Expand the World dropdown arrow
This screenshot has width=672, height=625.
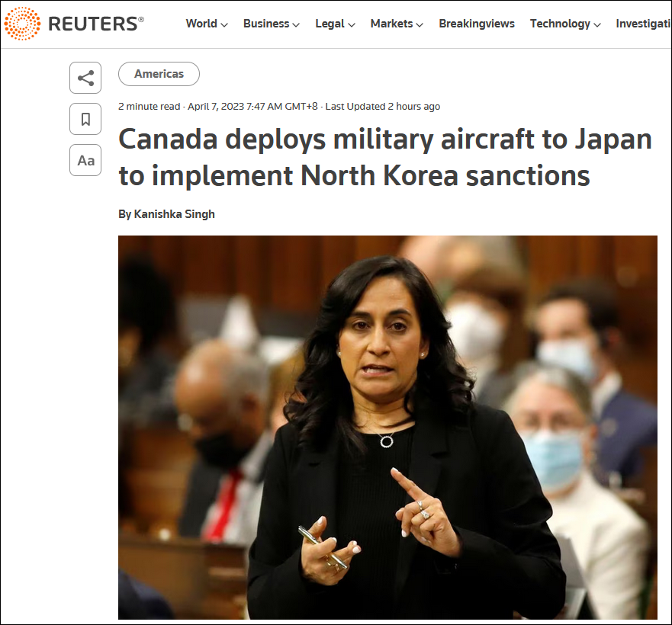tap(224, 25)
